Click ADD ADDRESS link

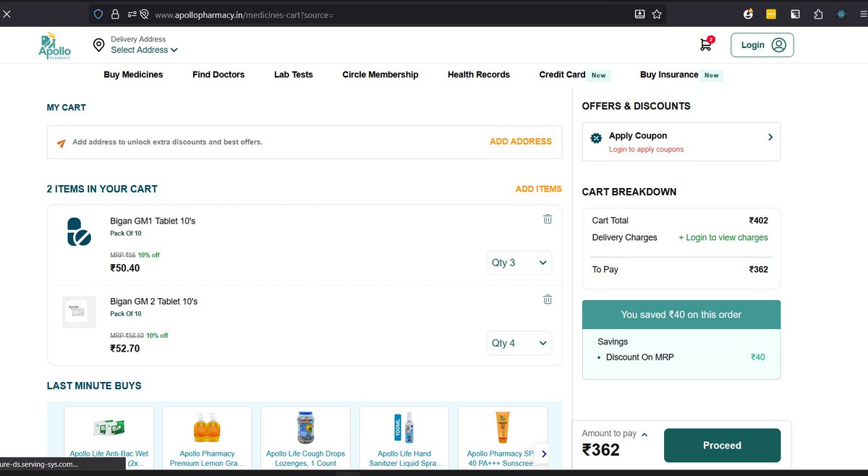[x=521, y=142]
